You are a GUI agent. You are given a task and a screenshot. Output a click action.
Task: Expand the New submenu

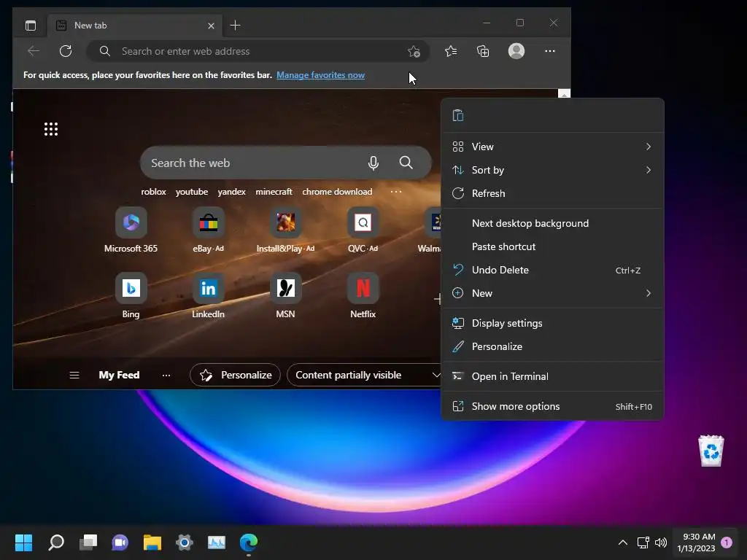pos(553,293)
